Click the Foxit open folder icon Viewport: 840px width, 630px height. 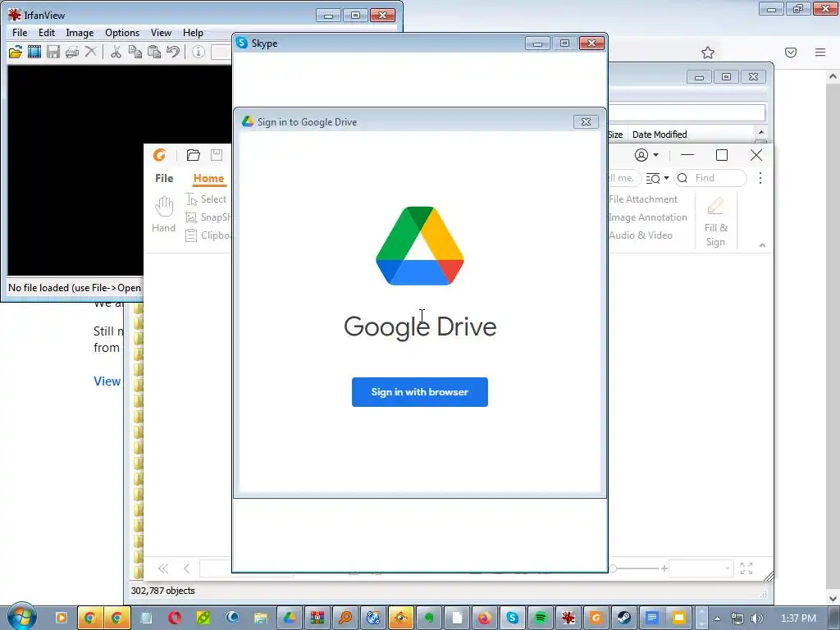[193, 155]
